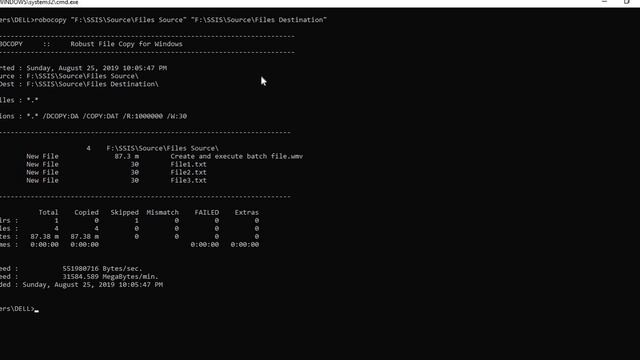The height and width of the screenshot is (360, 640).
Task: Click the Copied Files value '4'
Action: pyautogui.click(x=96, y=229)
